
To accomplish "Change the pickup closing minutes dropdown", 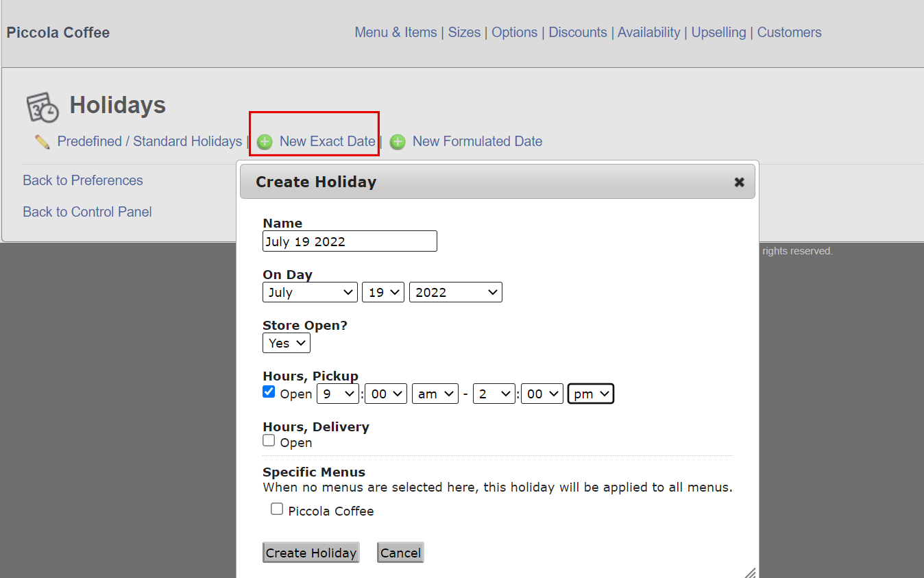I will pos(542,394).
